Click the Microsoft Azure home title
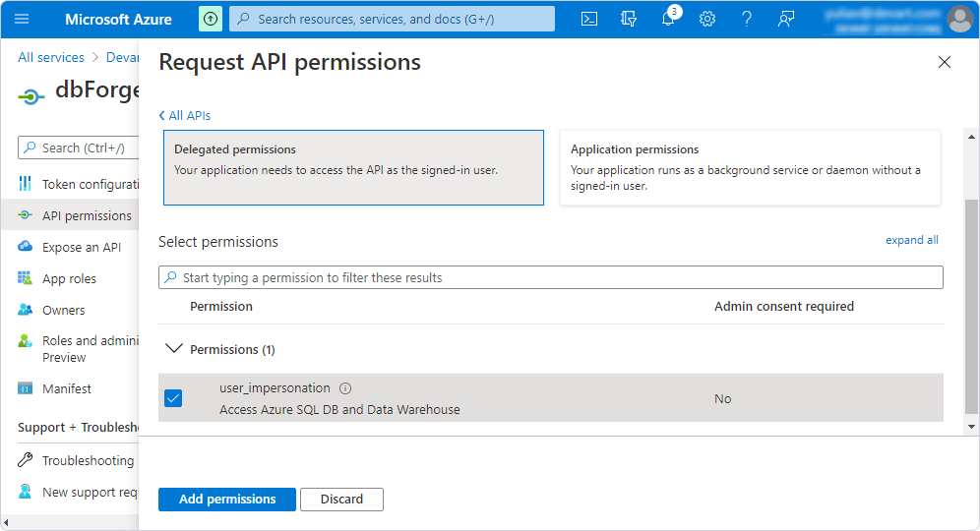This screenshot has width=980, height=531. [118, 20]
